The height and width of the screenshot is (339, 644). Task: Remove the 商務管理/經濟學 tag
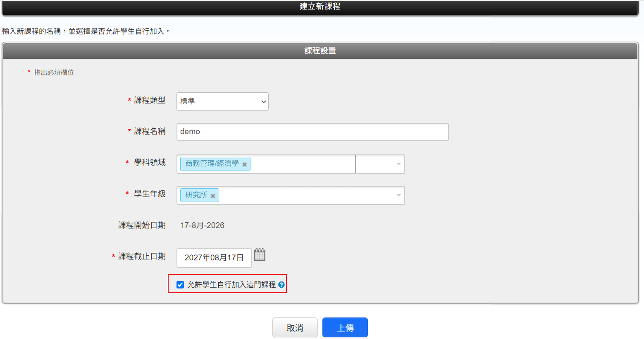[245, 164]
